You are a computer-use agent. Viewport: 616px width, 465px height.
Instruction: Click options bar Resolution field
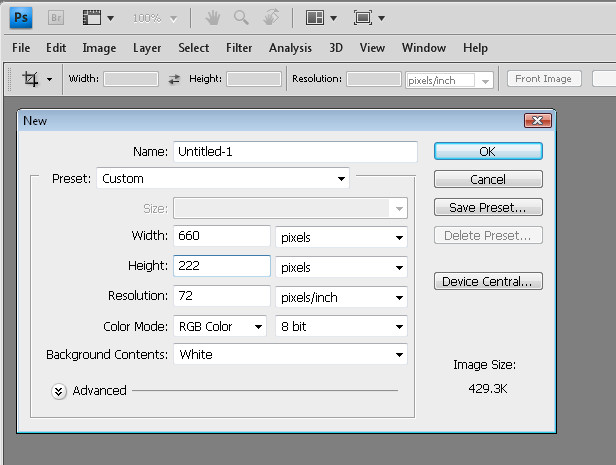point(374,79)
